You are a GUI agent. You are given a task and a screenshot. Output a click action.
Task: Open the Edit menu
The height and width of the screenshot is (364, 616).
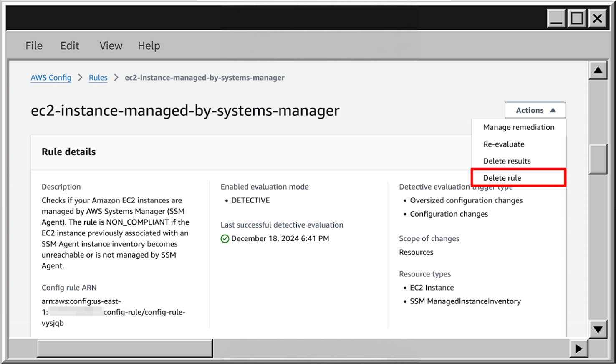[70, 45]
